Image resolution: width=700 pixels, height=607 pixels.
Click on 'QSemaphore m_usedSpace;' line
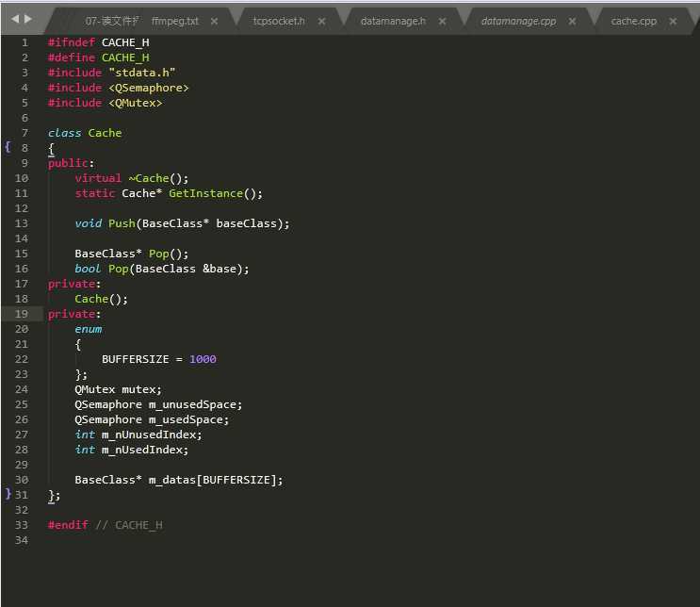(152, 419)
